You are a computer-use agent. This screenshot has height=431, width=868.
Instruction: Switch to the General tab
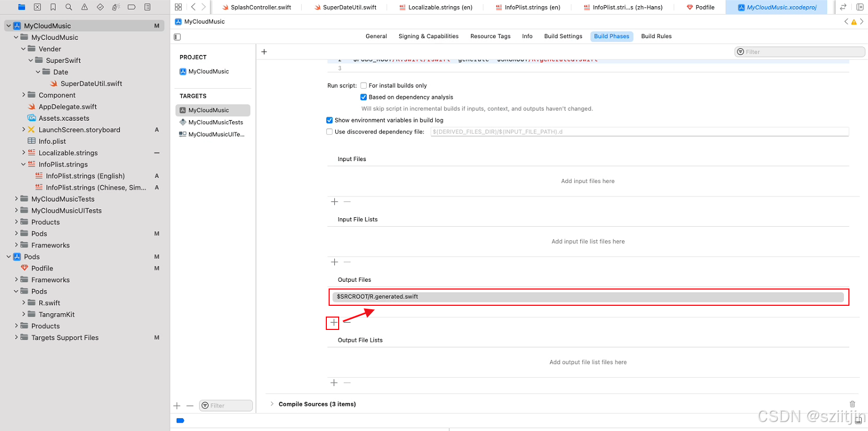[376, 36]
